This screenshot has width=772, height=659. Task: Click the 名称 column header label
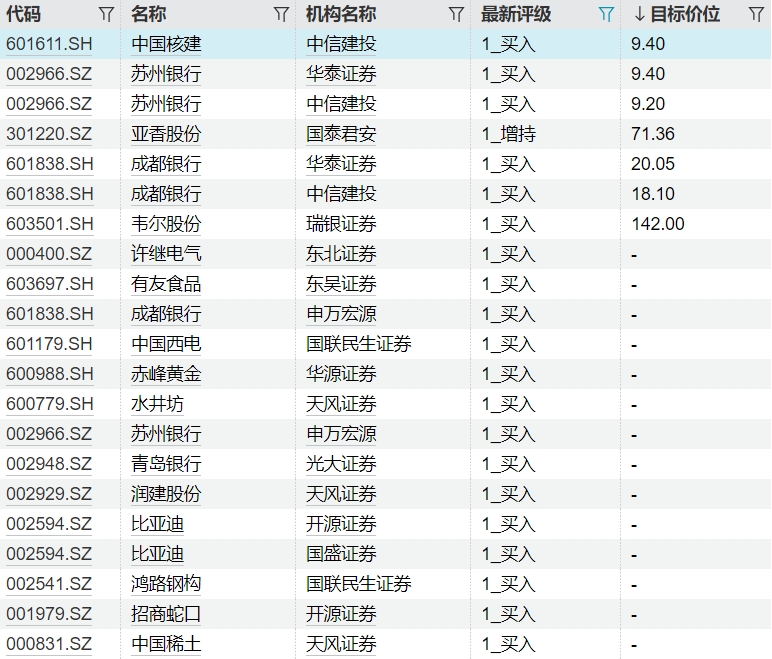149,14
